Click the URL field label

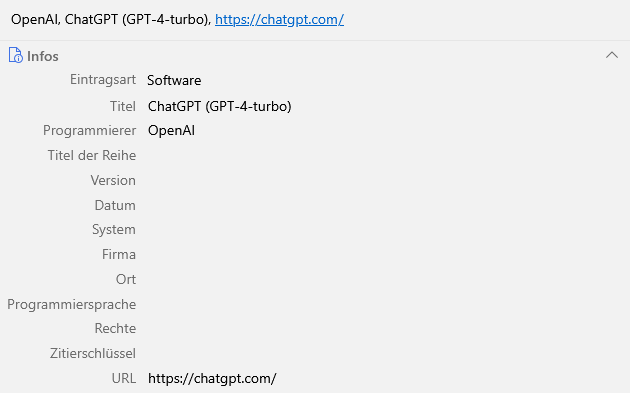[124, 378]
